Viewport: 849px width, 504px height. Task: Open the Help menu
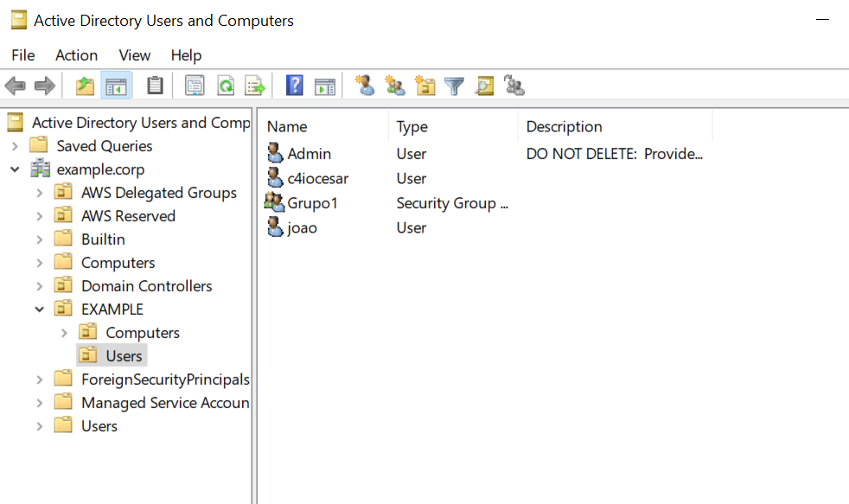pos(186,55)
